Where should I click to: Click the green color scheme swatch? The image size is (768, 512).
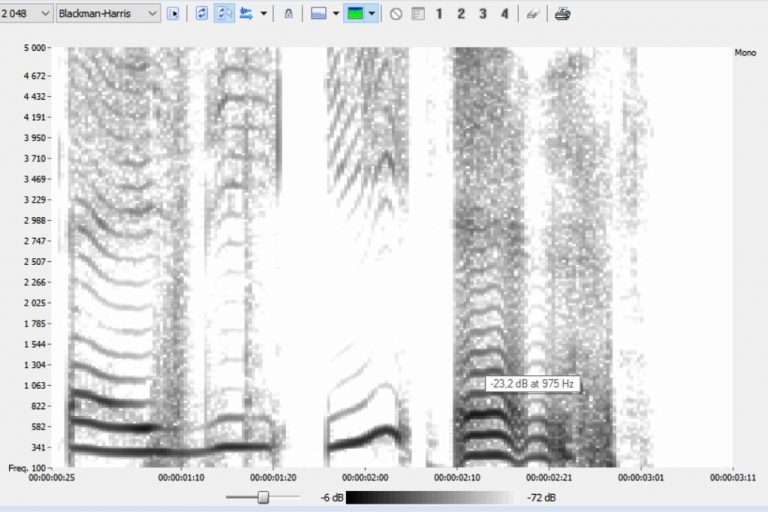point(356,14)
